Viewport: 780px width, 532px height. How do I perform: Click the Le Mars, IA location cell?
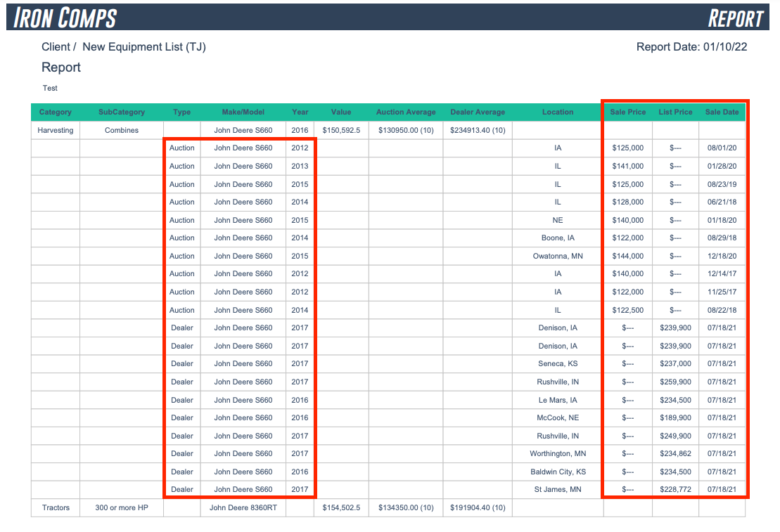pos(558,400)
